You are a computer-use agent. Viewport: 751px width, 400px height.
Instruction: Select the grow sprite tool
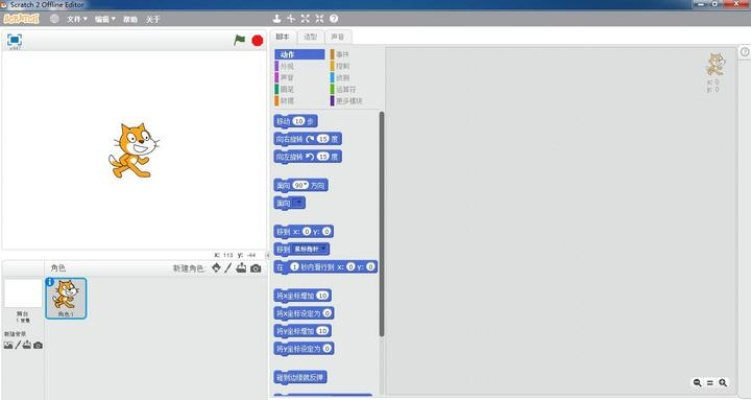[305, 18]
